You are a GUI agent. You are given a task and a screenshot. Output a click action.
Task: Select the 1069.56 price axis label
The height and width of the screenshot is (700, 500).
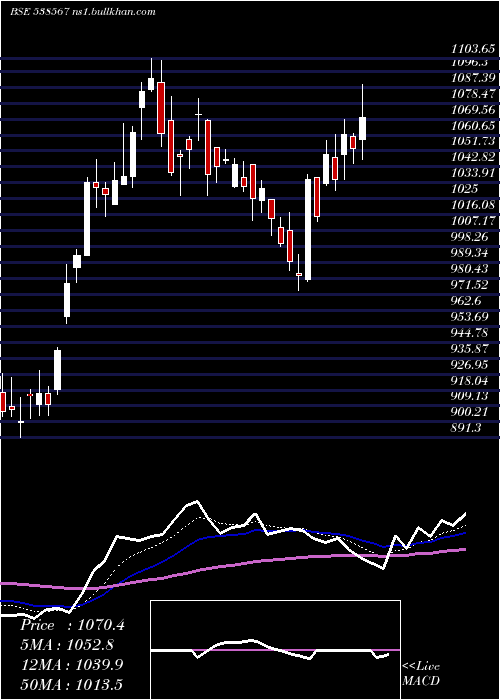[473, 110]
